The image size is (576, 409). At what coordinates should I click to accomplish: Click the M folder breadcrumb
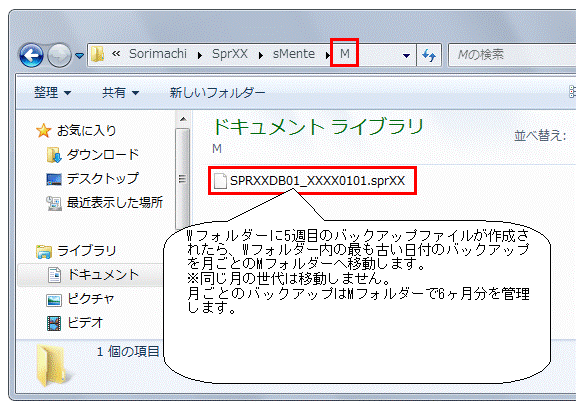point(345,54)
